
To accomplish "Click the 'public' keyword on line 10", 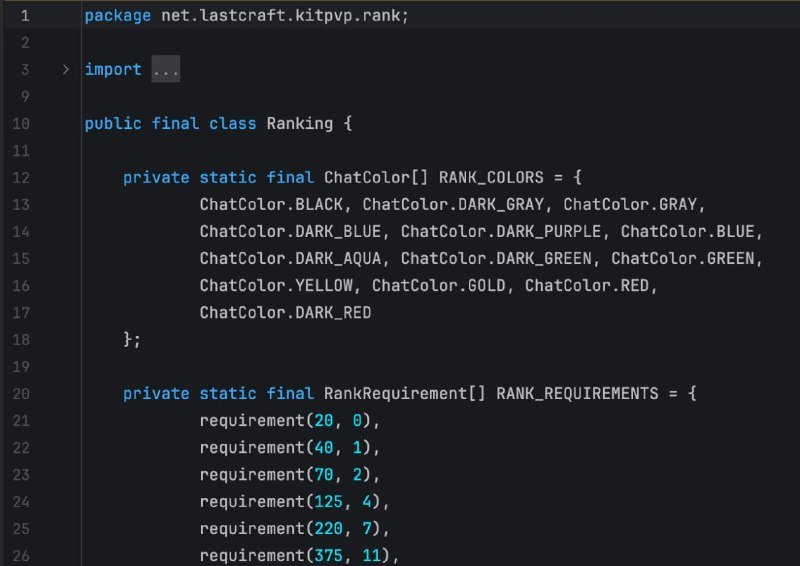I will pyautogui.click(x=113, y=124).
